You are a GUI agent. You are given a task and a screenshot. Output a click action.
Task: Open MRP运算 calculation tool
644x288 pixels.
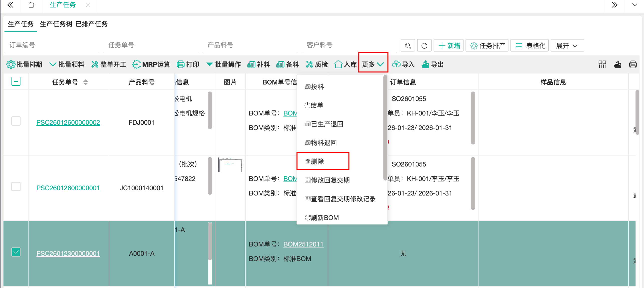pos(151,64)
